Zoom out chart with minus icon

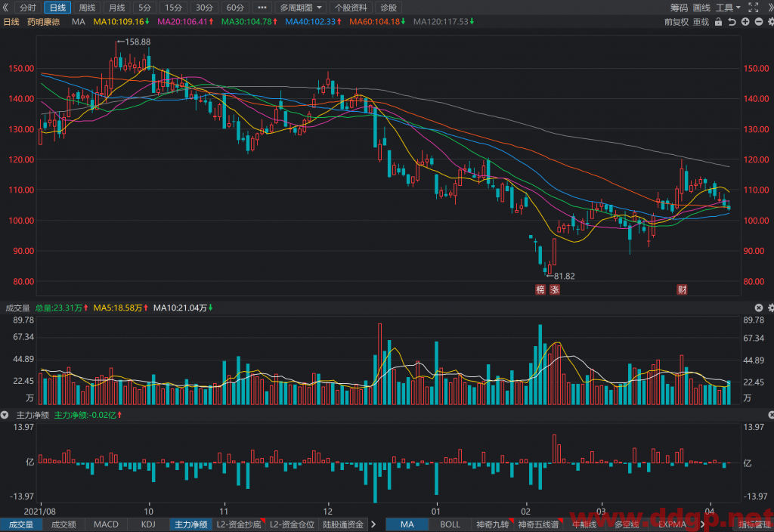click(x=759, y=22)
